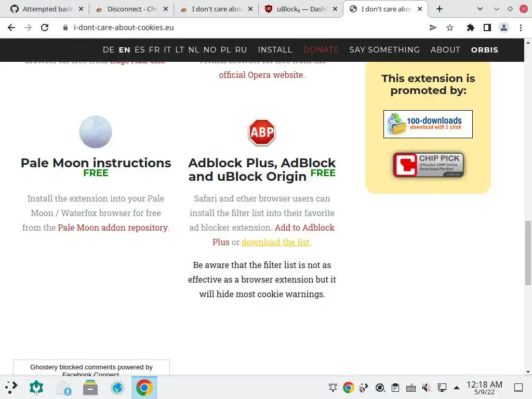Open the extensions puzzle icon
The width and height of the screenshot is (532, 399).
470,28
